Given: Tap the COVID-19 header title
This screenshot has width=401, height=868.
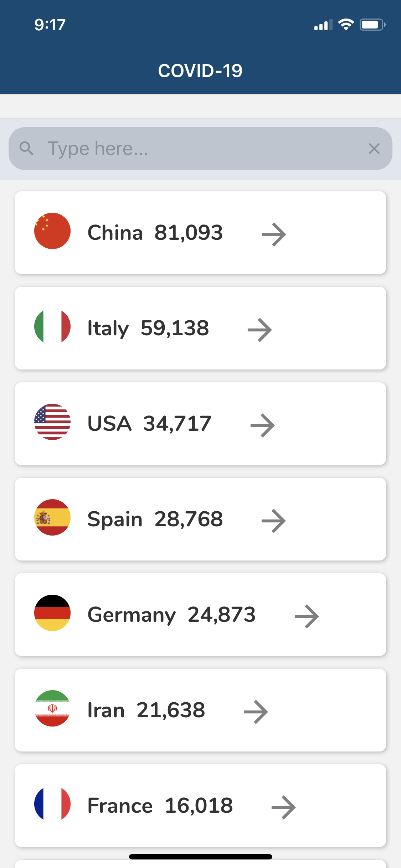Looking at the screenshot, I should pos(200,71).
